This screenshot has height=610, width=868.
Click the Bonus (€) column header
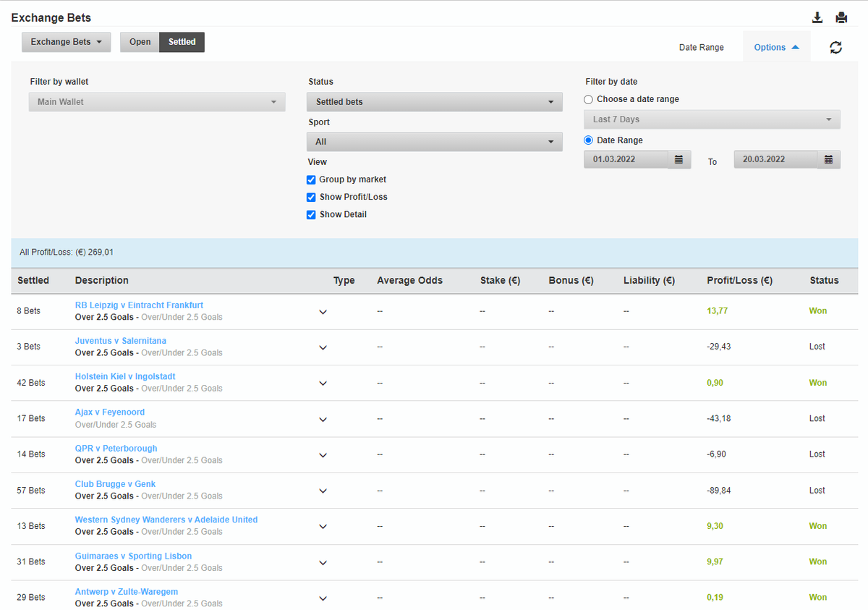[571, 281]
